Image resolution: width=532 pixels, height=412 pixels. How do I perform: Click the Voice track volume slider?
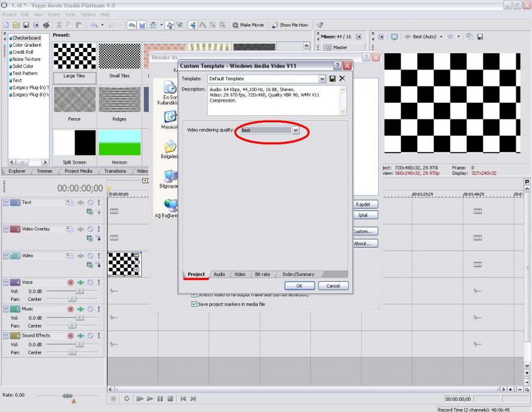click(79, 291)
